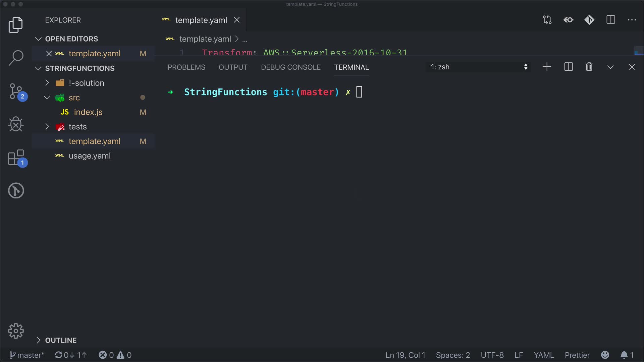Open the Search view in activity bar
This screenshot has width=644, height=362.
(16, 58)
